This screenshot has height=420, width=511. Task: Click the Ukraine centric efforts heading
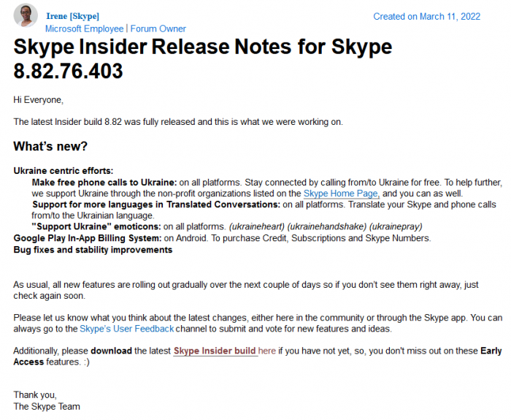63,171
